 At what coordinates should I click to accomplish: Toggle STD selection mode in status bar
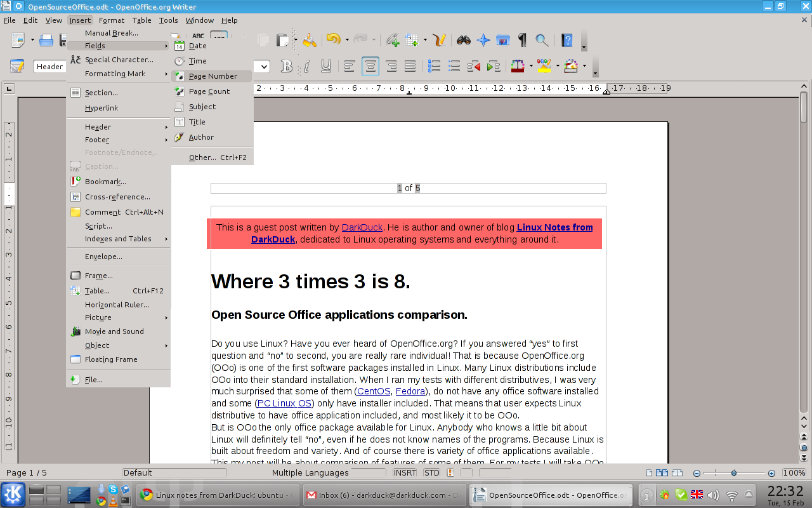(x=432, y=472)
